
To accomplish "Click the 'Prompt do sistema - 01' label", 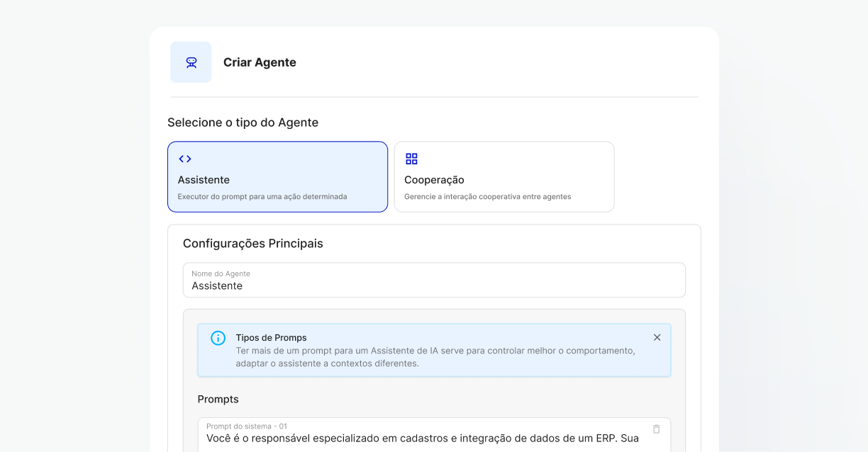I will tap(246, 426).
